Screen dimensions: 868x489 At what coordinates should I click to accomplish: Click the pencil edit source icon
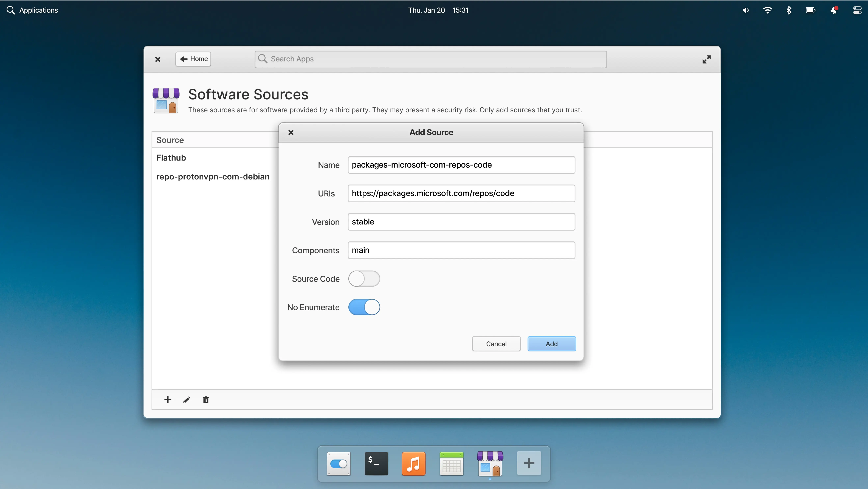(187, 400)
